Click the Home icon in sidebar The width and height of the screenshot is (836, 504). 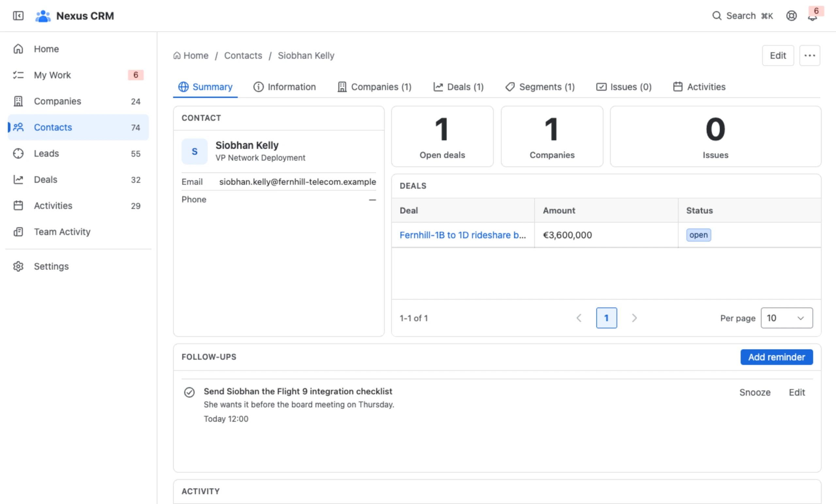pos(18,49)
